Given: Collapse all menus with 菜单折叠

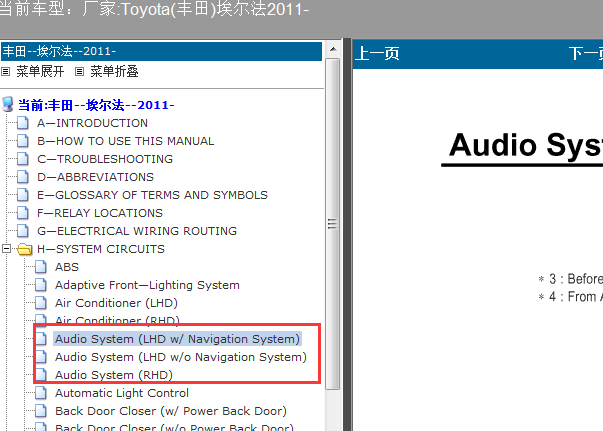Looking at the screenshot, I should 108,72.
